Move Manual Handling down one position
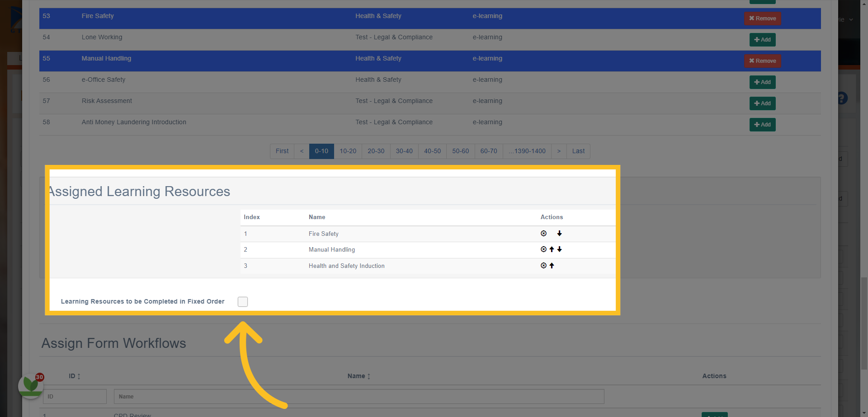 click(x=559, y=249)
